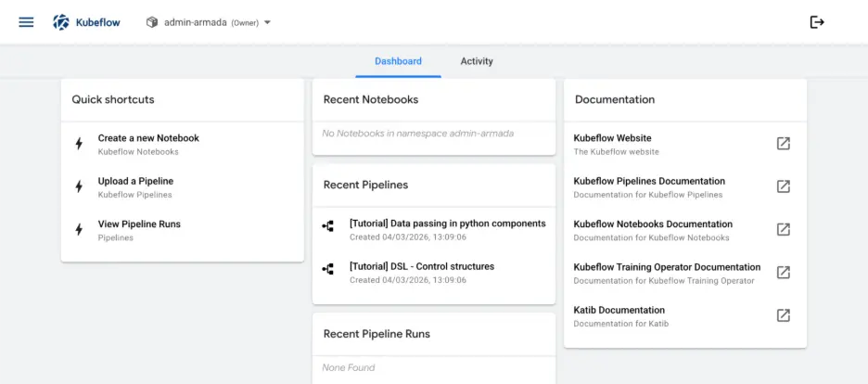The width and height of the screenshot is (868, 384).
Task: Open external icon for Kubeflow Notebooks Documentation
Action: tap(784, 230)
